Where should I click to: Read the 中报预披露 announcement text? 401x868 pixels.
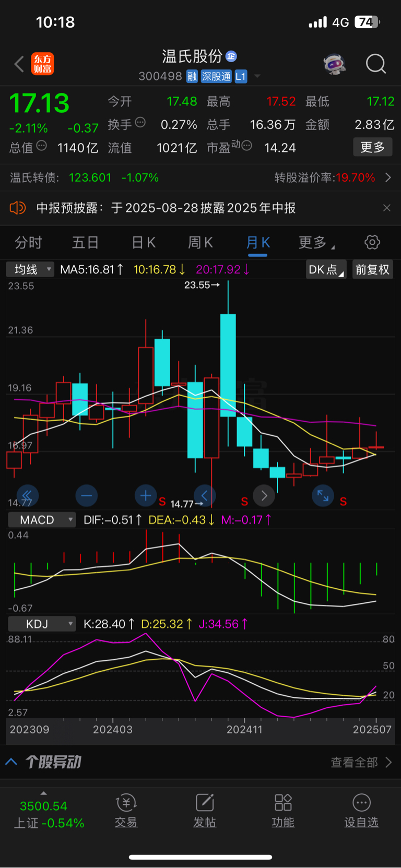click(x=166, y=208)
